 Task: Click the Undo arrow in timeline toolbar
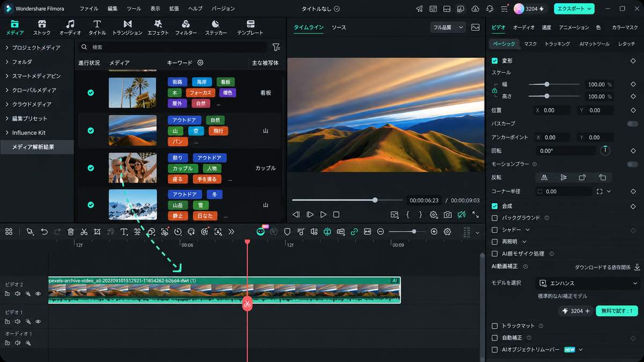(44, 232)
